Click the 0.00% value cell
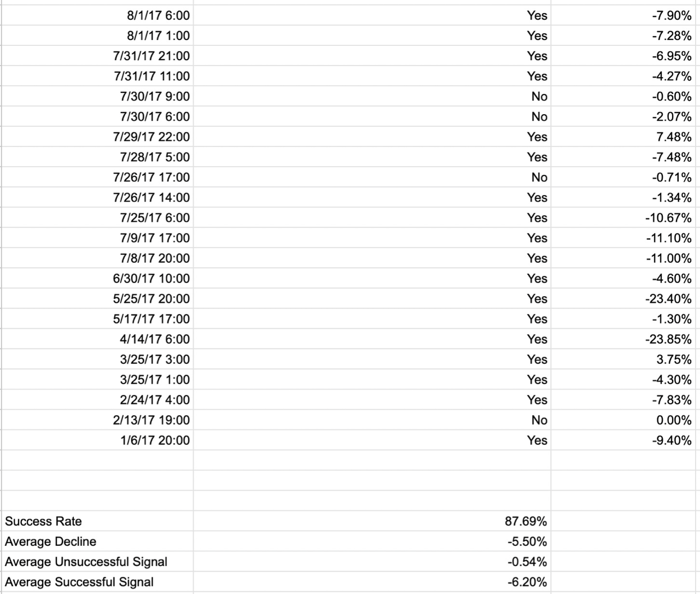This screenshot has height=594, width=700. click(x=626, y=420)
